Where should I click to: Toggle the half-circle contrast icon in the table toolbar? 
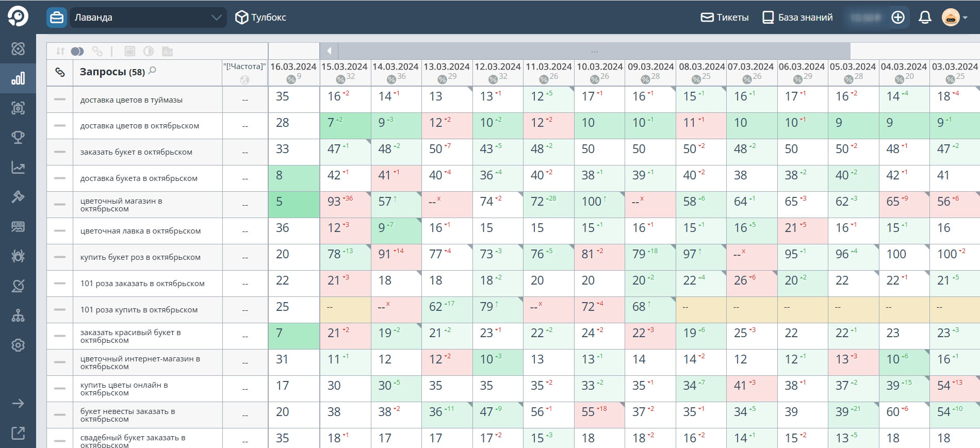pos(149,51)
